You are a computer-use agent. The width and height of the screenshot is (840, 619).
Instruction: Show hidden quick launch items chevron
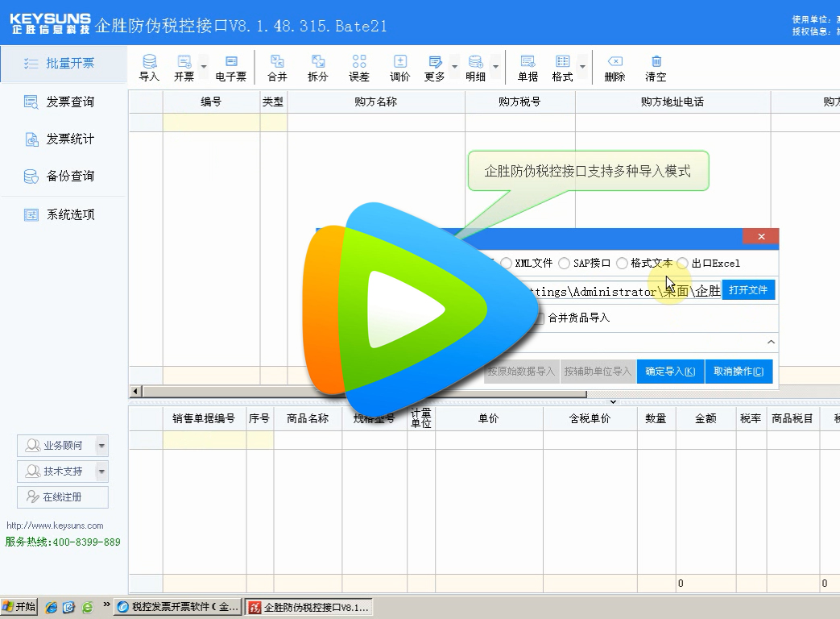[x=106, y=605]
